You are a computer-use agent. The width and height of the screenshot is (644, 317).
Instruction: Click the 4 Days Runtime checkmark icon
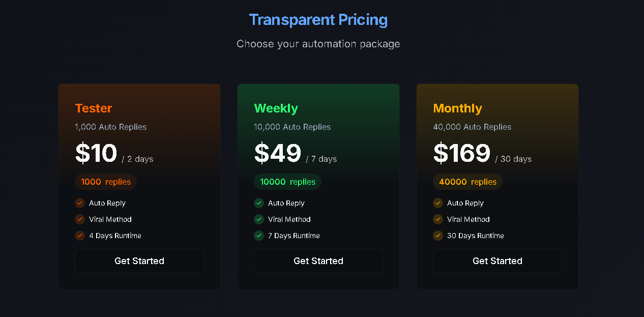coord(80,236)
